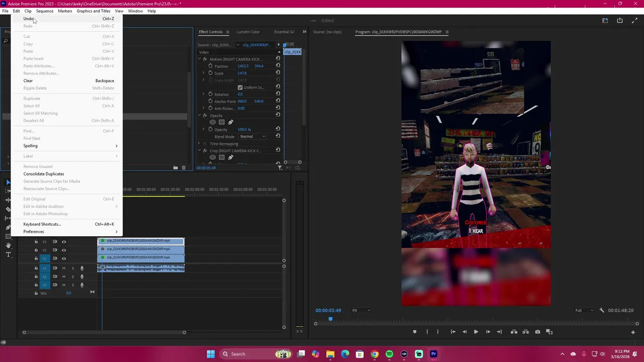Click the Button Editor plus icon
The image size is (644, 362).
pos(633,332)
